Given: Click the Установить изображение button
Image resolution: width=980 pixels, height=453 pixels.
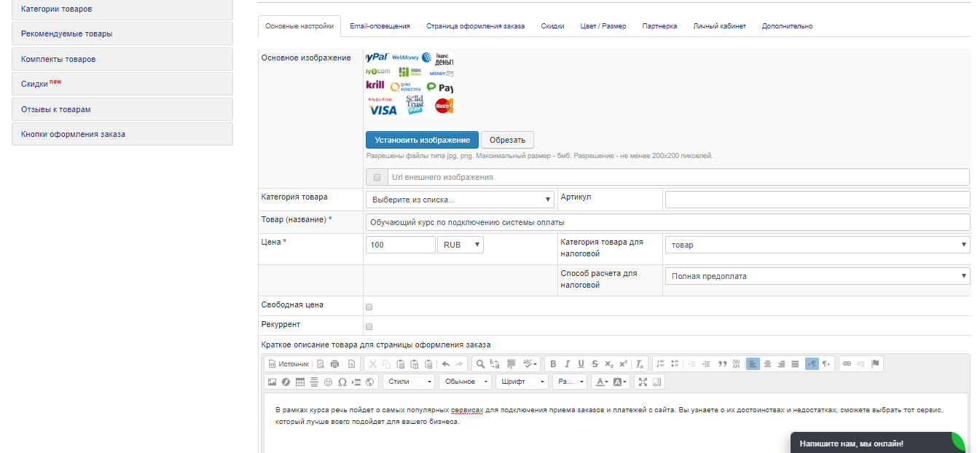Looking at the screenshot, I should 422,140.
